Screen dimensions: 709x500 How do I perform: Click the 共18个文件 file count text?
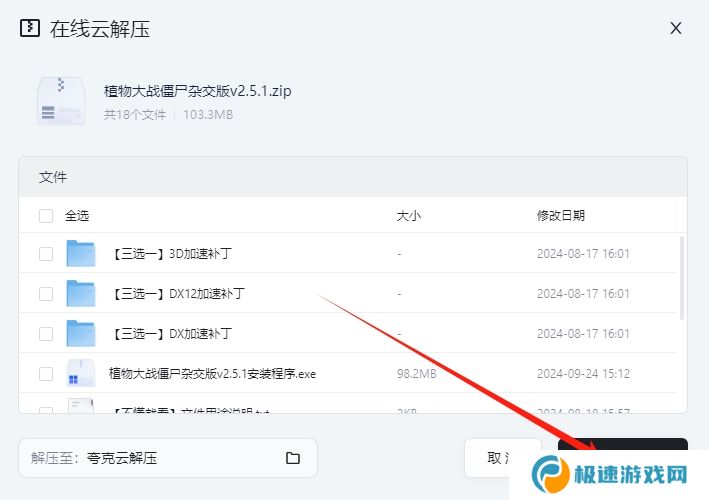(x=135, y=115)
